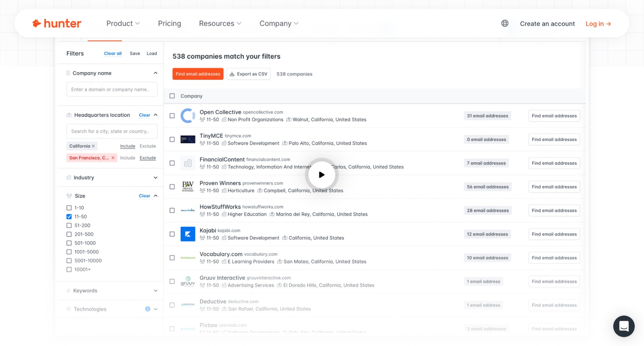Clear the Headquarters location filter
This screenshot has height=346, width=644.
pos(144,115)
